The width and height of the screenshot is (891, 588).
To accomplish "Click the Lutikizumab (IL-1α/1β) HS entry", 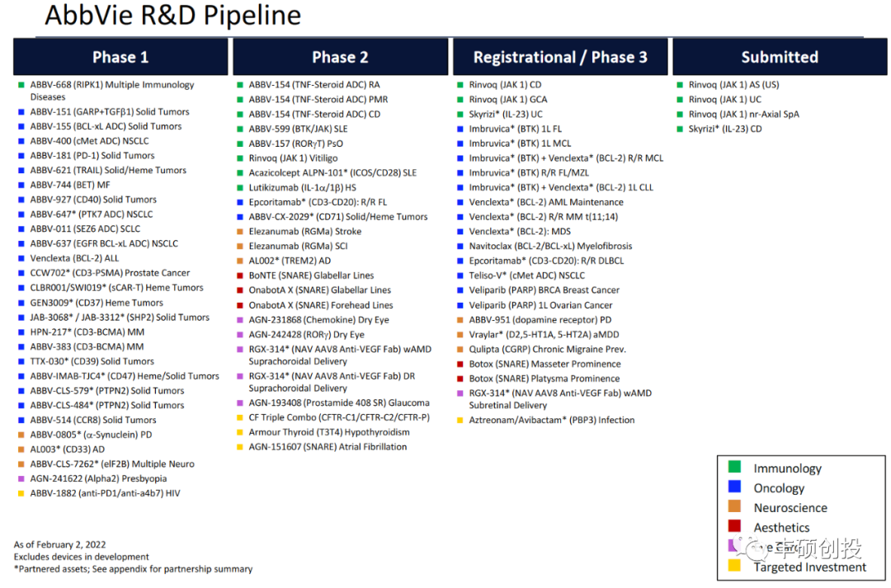I will click(302, 187).
